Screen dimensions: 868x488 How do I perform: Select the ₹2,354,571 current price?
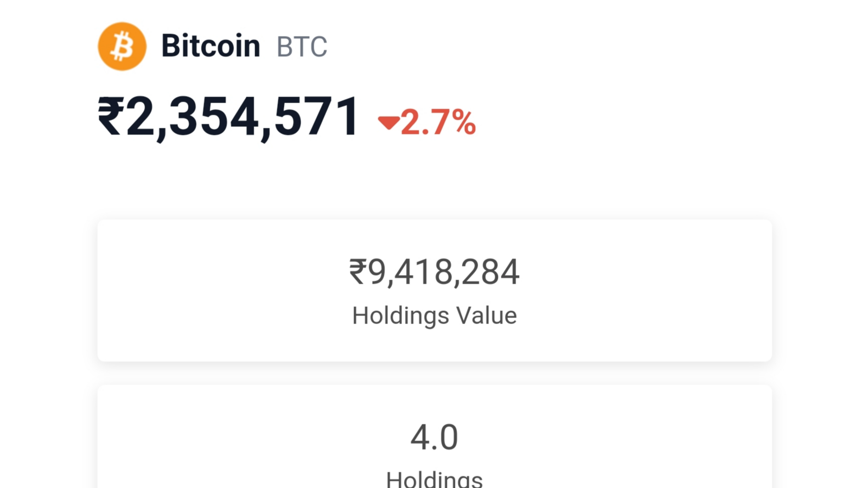click(x=227, y=115)
